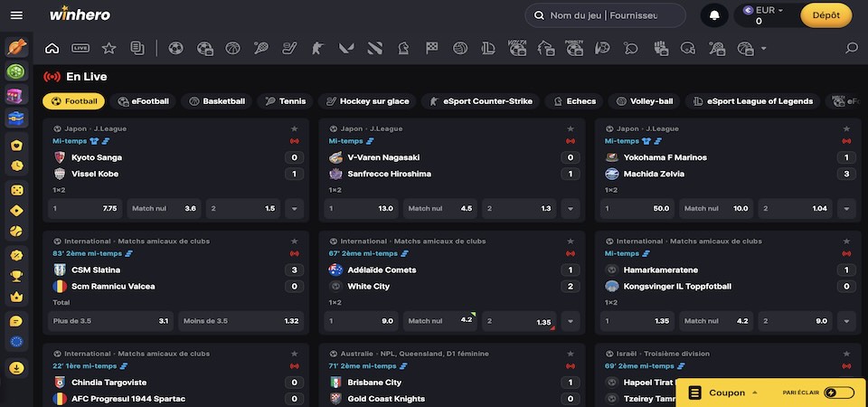The image size is (868, 407).
Task: Open the chat support sidebar icon
Action: coord(16,321)
